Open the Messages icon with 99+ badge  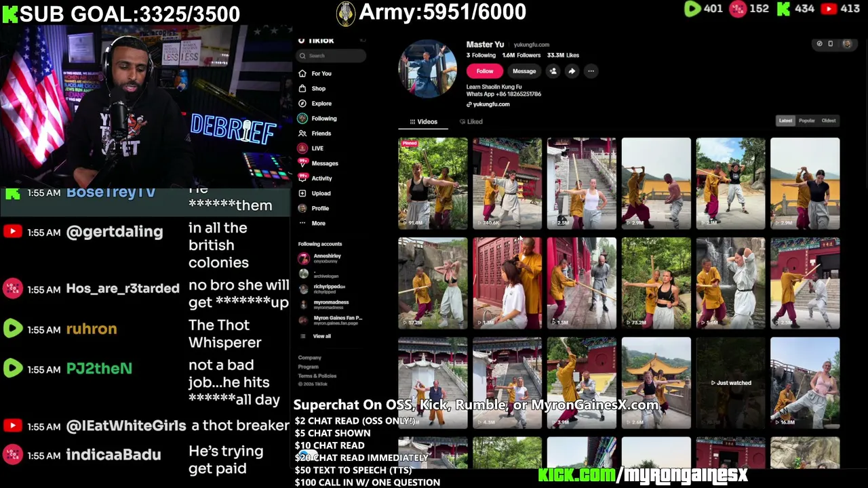[302, 163]
